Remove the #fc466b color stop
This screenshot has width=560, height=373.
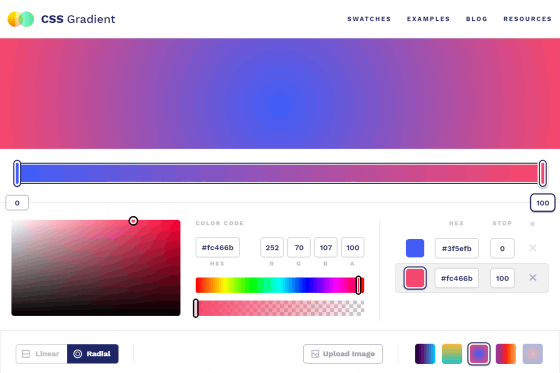[x=532, y=278]
